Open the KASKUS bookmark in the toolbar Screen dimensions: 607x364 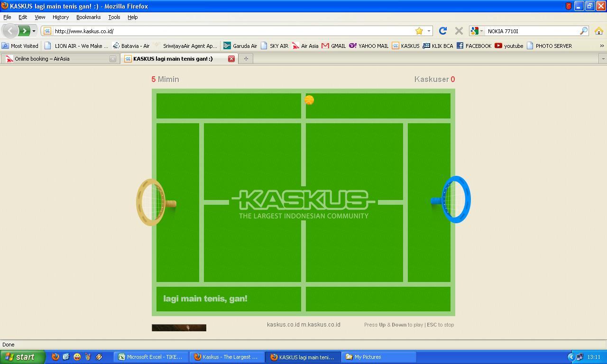click(x=405, y=46)
